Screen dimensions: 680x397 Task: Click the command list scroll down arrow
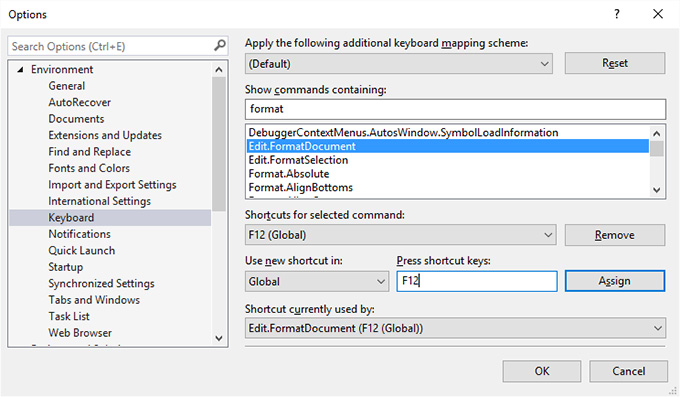click(657, 190)
